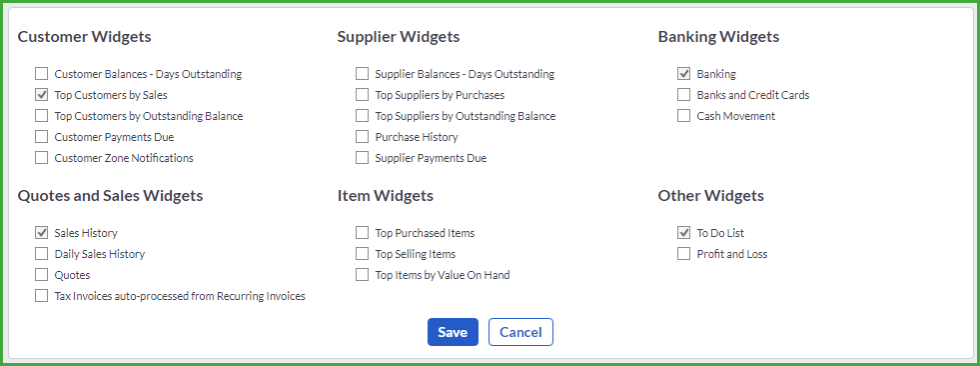This screenshot has width=980, height=366.
Task: Tick Top Selling Items checkbox
Action: tap(362, 254)
